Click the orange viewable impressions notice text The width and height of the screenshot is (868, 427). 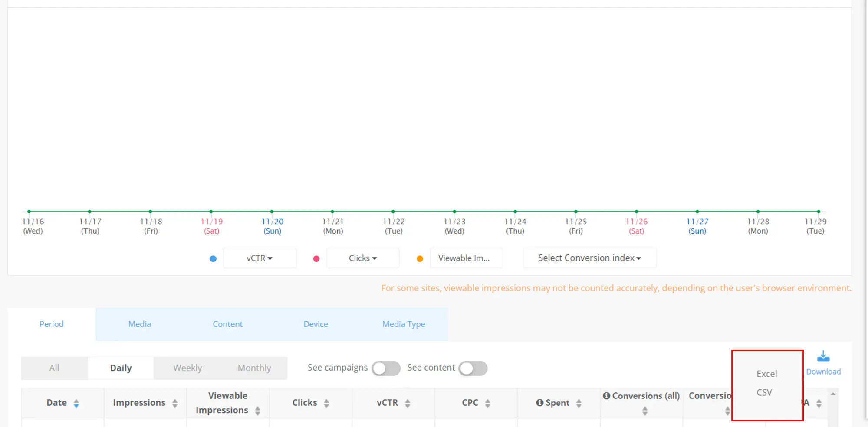pyautogui.click(x=616, y=288)
